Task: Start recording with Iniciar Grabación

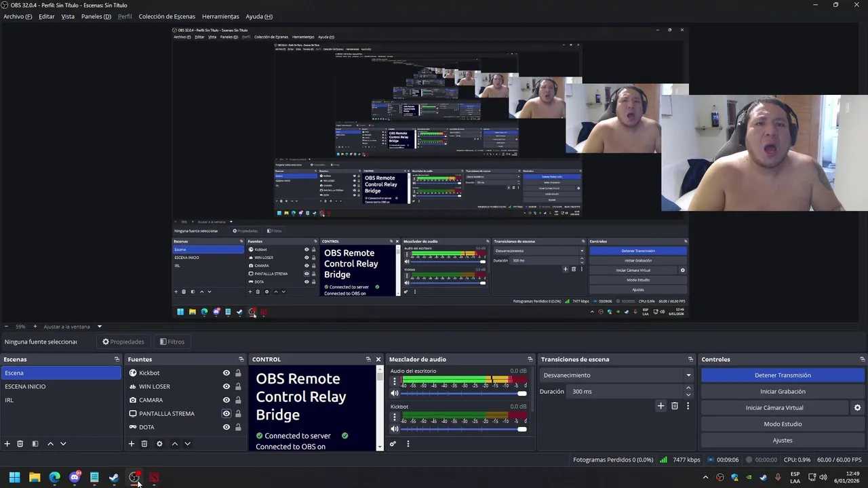Action: pos(783,392)
